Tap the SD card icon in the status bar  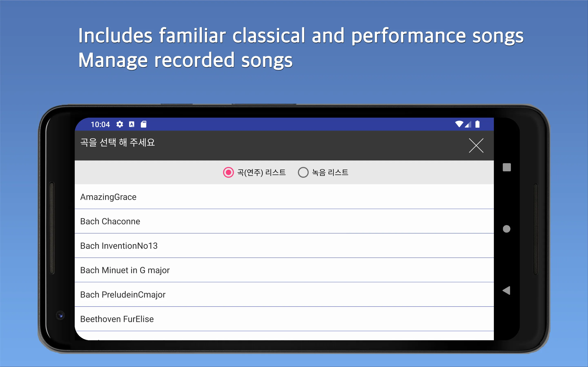(144, 124)
